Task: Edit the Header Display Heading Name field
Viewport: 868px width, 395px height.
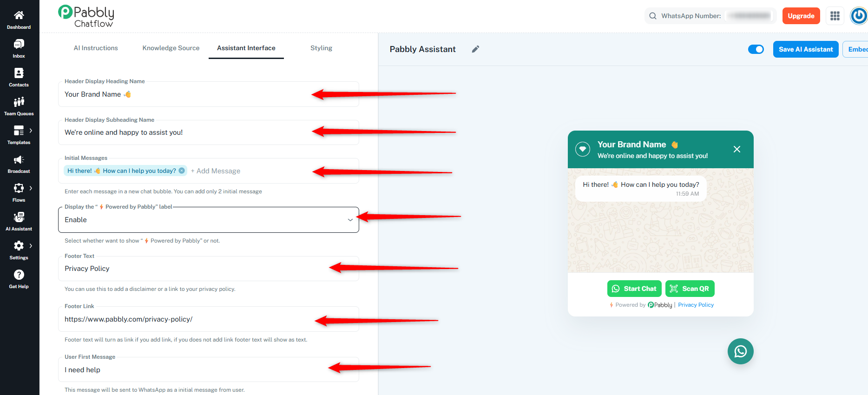Action: click(209, 94)
